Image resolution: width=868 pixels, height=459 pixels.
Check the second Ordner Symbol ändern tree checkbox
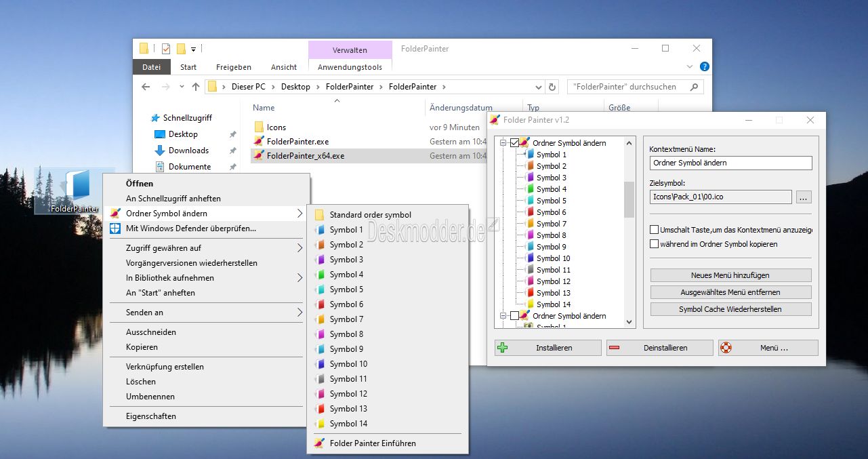point(515,316)
